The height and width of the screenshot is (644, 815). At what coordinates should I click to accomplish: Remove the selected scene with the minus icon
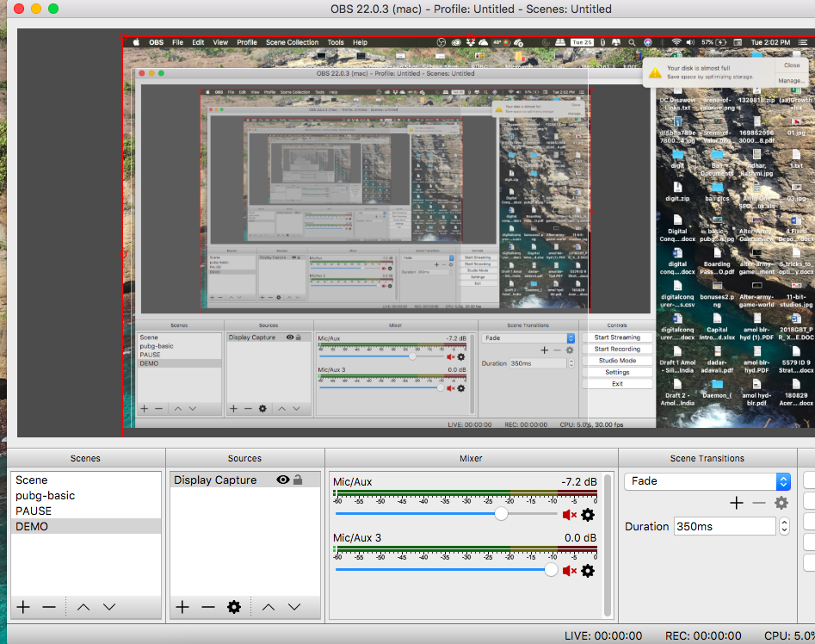(x=49, y=607)
